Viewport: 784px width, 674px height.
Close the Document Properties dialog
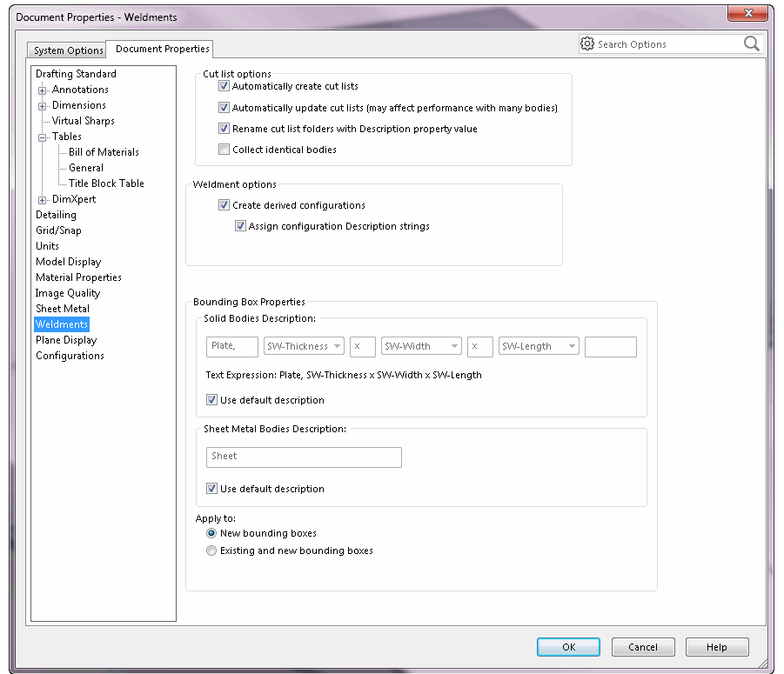pyautogui.click(x=748, y=13)
